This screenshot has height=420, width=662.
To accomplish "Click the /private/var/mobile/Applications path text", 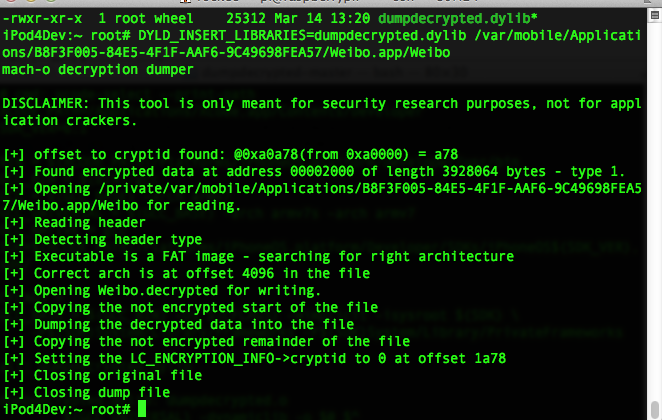I will tap(369, 188).
